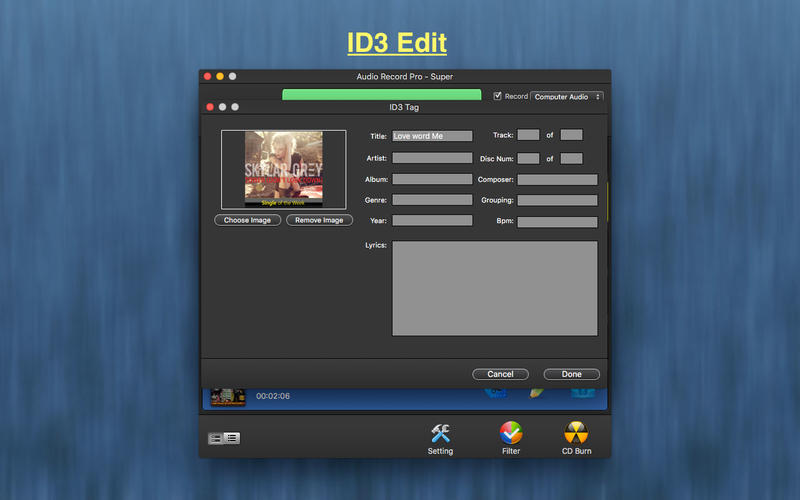Cancel the ID3 Tag dialog
This screenshot has width=800, height=500.
(501, 374)
